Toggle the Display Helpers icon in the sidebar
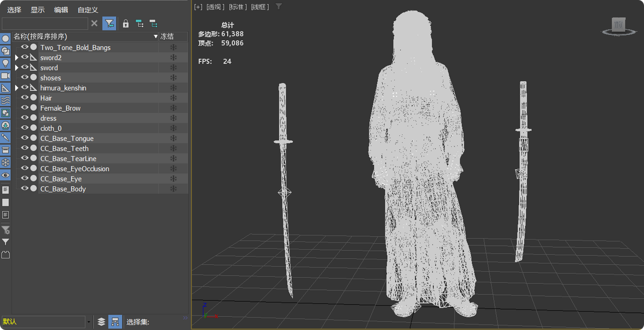The image size is (644, 330). 5,88
